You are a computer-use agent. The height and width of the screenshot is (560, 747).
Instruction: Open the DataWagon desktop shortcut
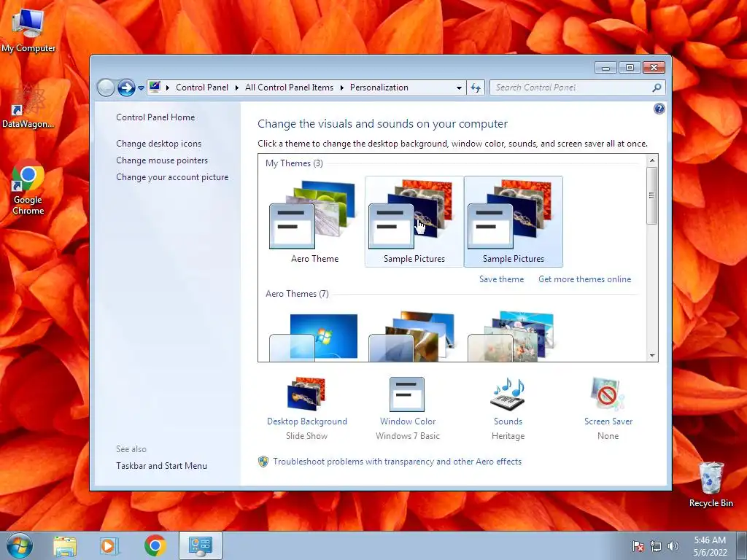pos(28,106)
